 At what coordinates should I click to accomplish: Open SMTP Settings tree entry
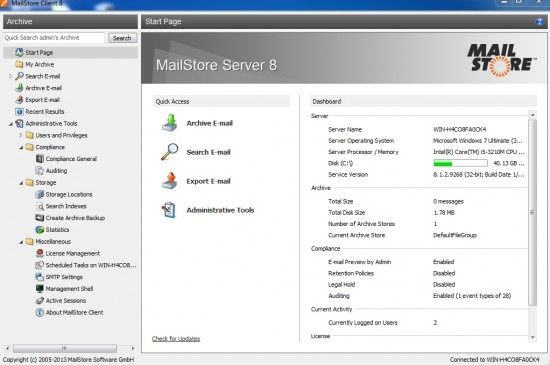[64, 277]
